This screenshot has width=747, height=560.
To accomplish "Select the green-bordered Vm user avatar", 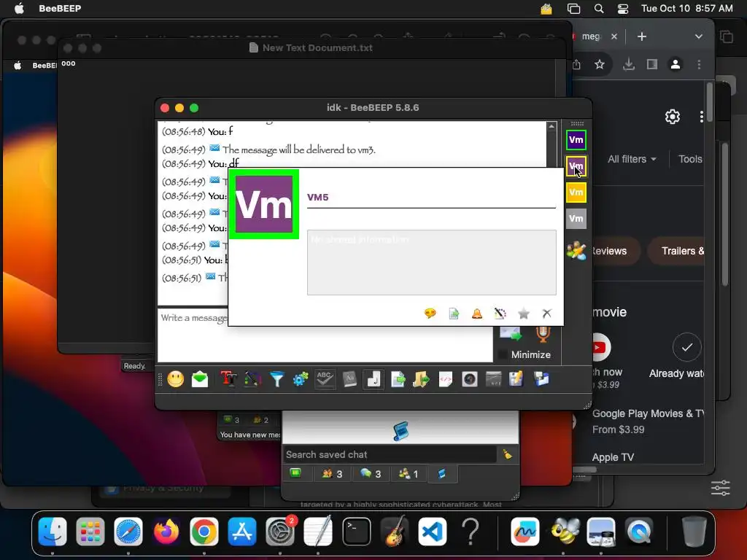I will click(x=576, y=140).
